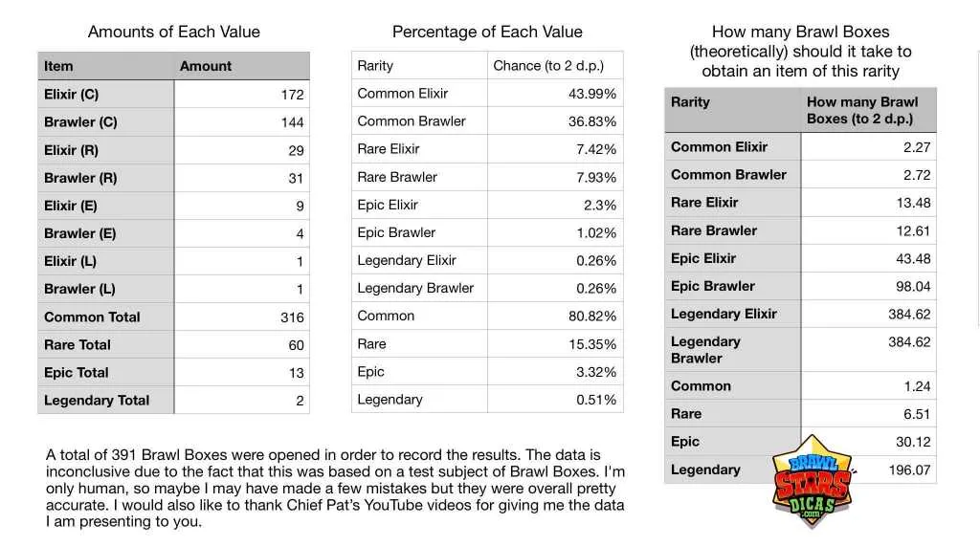Viewport: 980px width, 546px height.
Task: Click the '391 Brawl Boxes' summary paragraph
Action: click(335, 488)
